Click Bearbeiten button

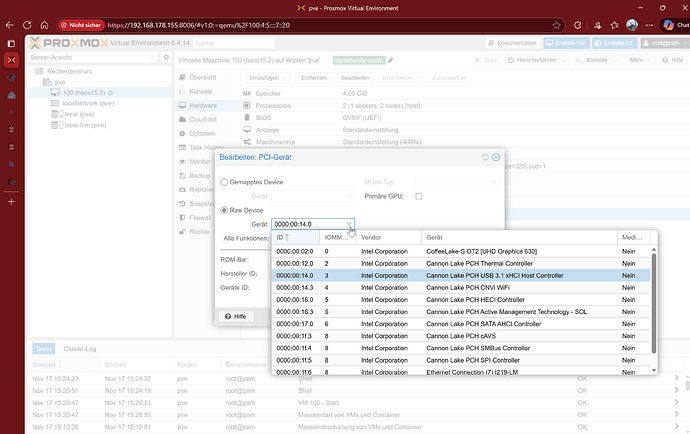tap(355, 78)
